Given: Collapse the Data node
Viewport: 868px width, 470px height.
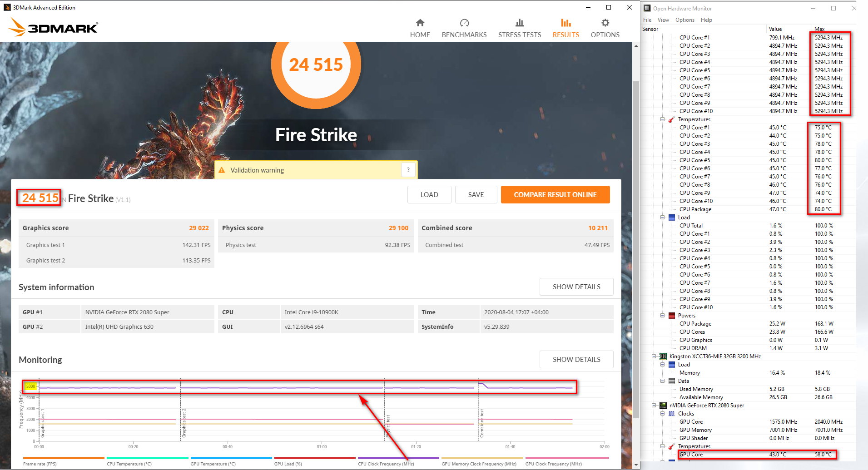Looking at the screenshot, I should click(662, 381).
